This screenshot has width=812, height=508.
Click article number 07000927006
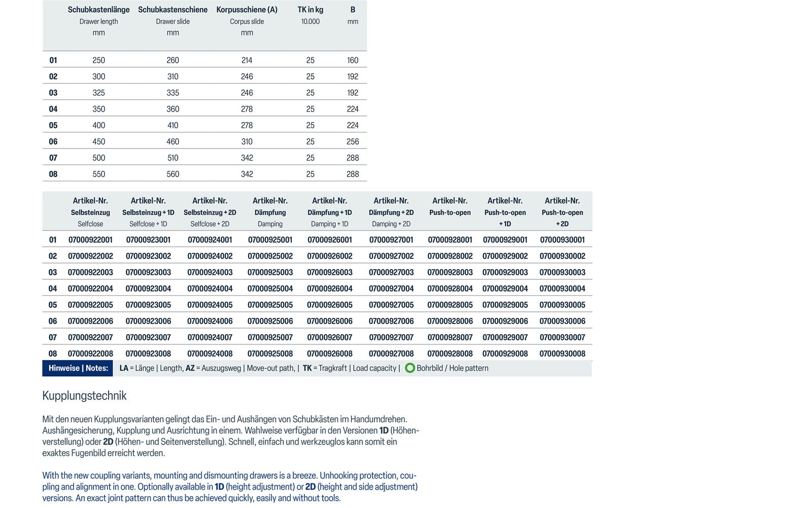coord(391,321)
